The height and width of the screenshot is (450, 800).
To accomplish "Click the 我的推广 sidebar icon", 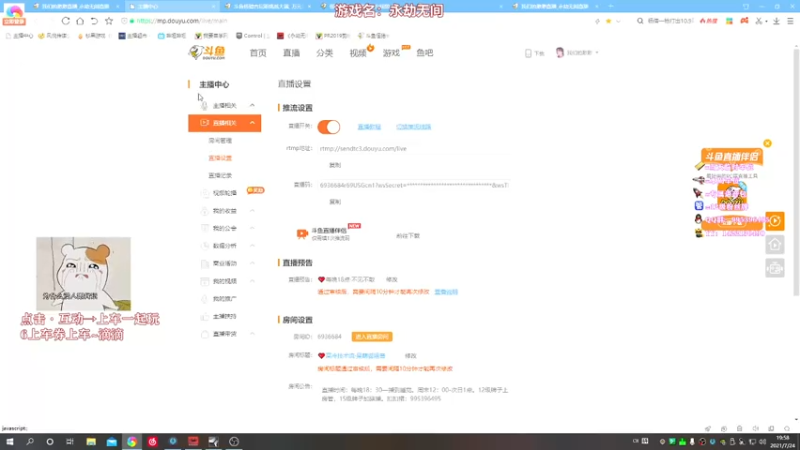I will pos(205,299).
